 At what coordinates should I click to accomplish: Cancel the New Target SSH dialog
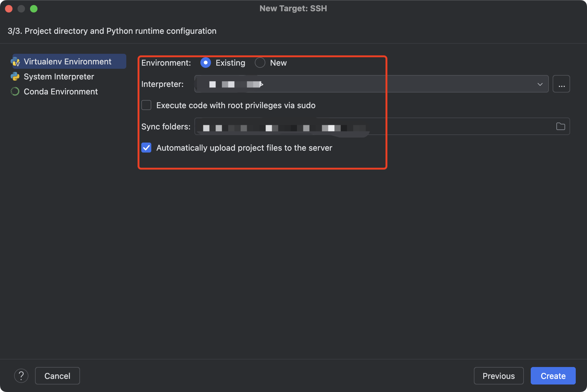click(57, 376)
